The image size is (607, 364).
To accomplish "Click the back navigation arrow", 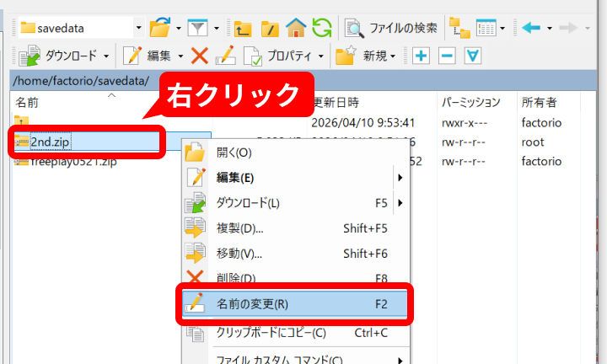I will click(531, 28).
